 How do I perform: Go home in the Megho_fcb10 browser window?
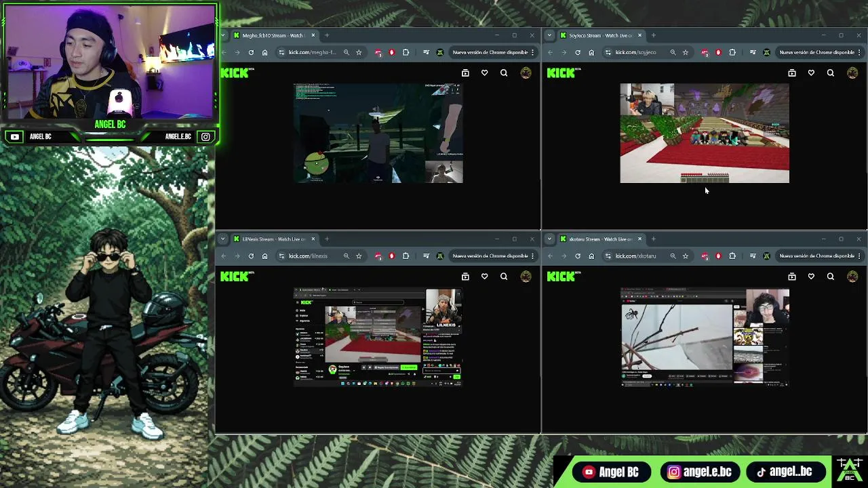tap(264, 52)
